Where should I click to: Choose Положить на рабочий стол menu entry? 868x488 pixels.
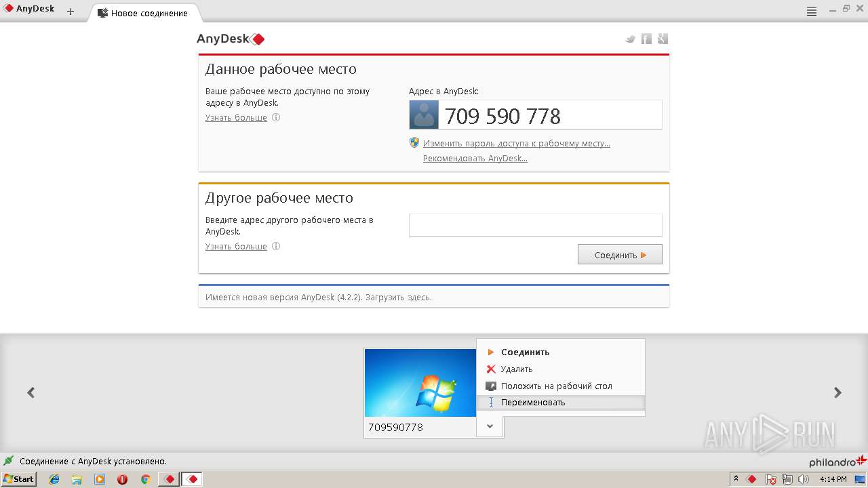coord(561,386)
